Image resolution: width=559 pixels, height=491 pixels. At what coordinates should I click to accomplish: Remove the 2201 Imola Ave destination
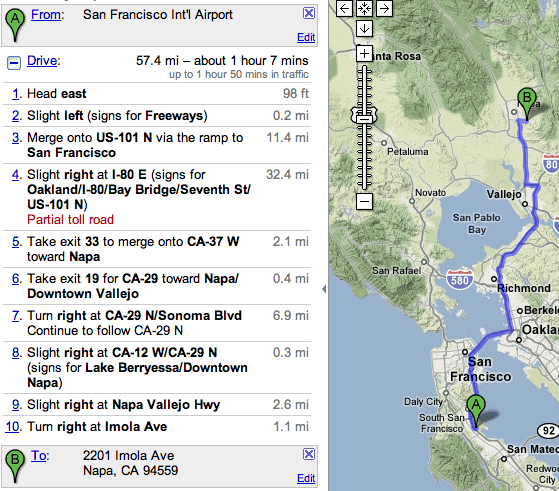click(x=309, y=454)
